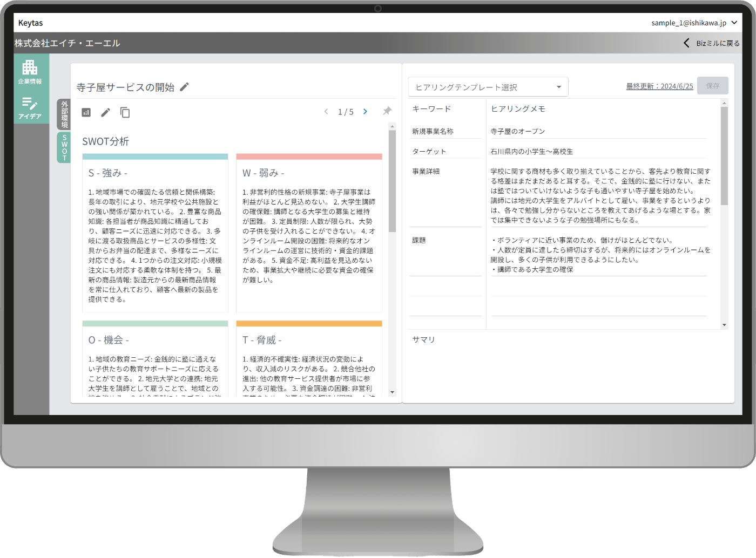Click the 石川県内の小学生～高校生 target field
Viewport: 756px width, 558px height.
[598, 152]
